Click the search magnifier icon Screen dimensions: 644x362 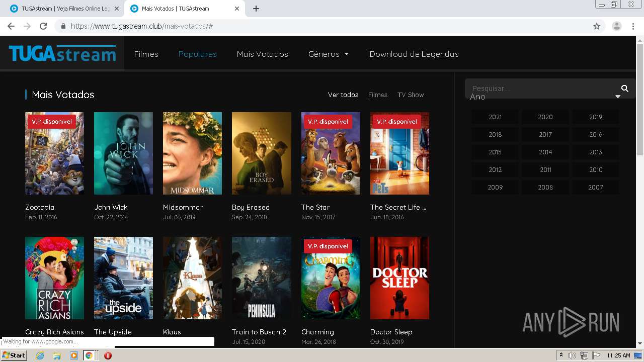click(x=625, y=88)
